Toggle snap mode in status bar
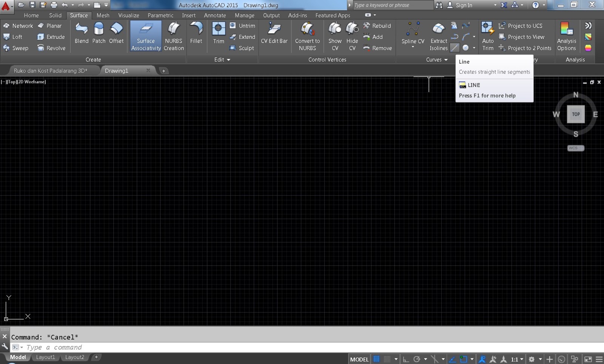 coord(387,359)
